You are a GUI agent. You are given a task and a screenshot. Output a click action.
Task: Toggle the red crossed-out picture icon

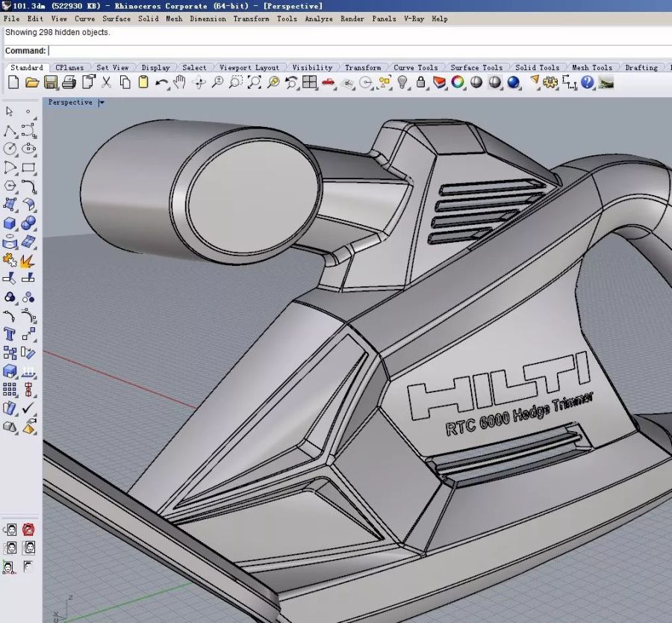(x=28, y=530)
